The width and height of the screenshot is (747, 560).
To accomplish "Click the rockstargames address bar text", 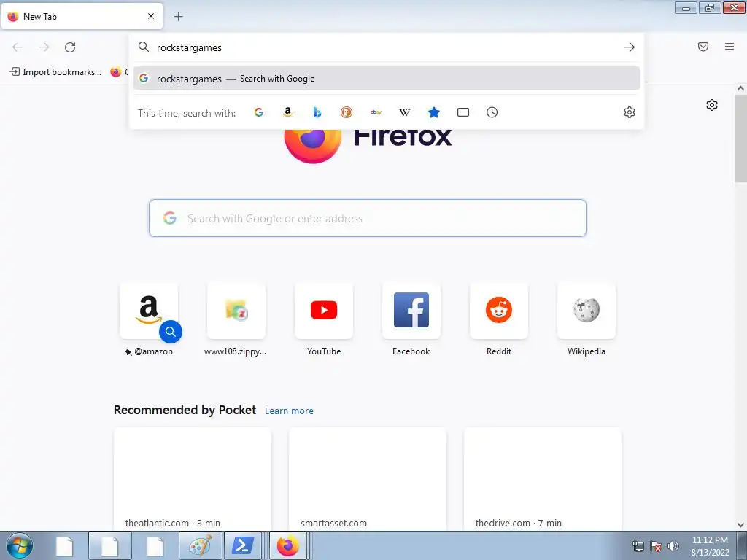I will (x=189, y=47).
